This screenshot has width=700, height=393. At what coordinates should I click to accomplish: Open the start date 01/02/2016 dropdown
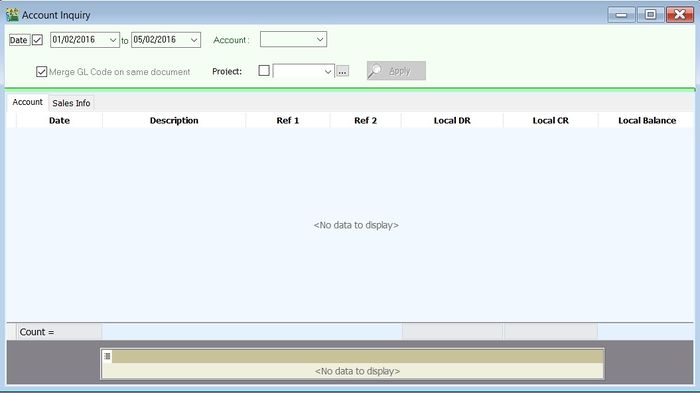[113, 40]
